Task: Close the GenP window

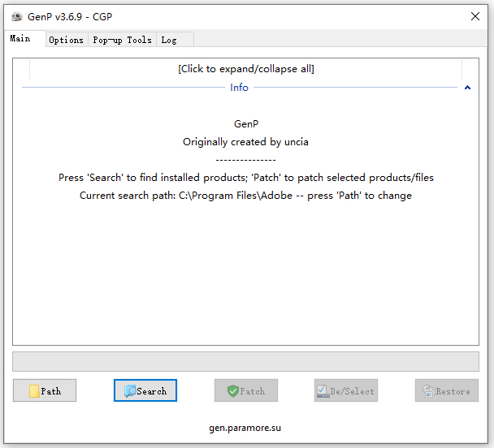Action: [475, 16]
